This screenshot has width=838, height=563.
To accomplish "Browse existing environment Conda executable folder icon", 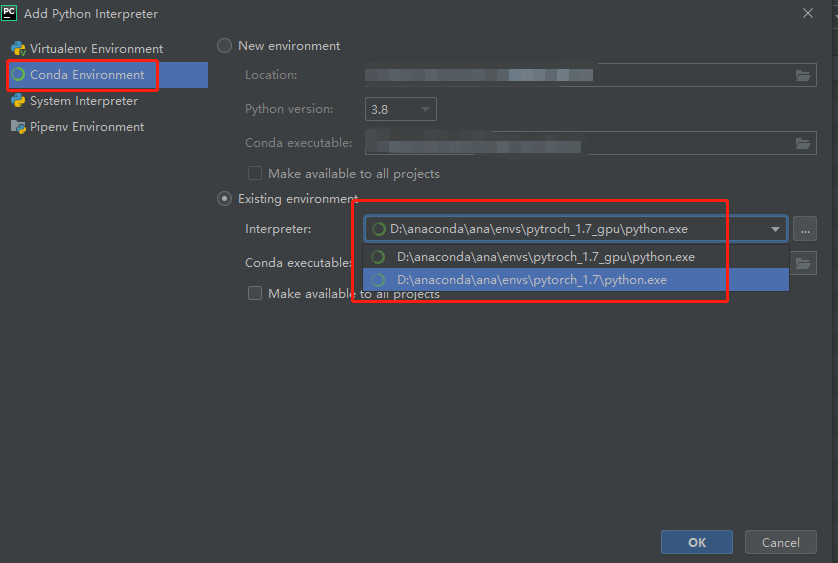I will (x=803, y=263).
